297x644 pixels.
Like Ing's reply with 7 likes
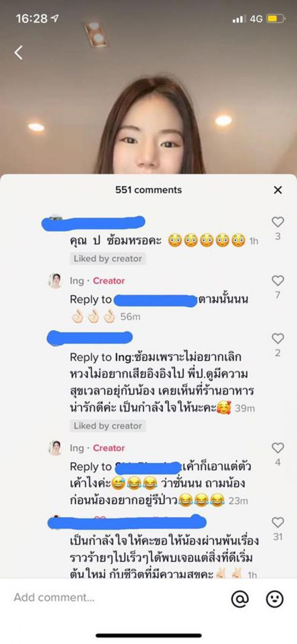278,281
